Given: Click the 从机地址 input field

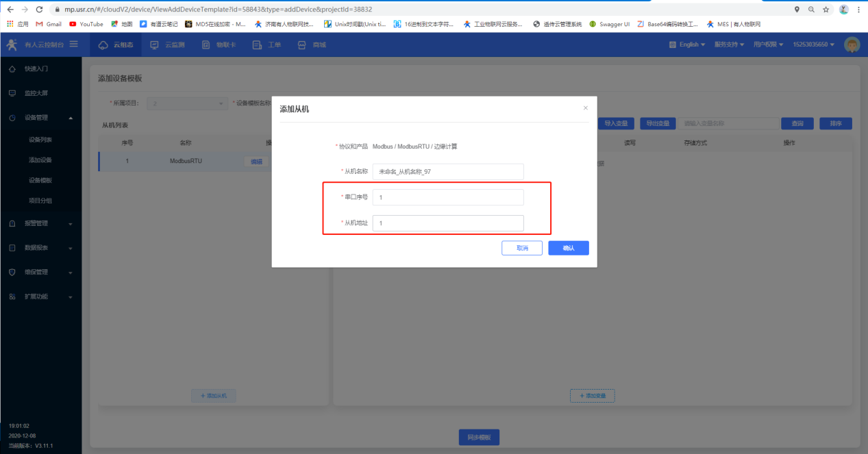Looking at the screenshot, I should tap(448, 223).
